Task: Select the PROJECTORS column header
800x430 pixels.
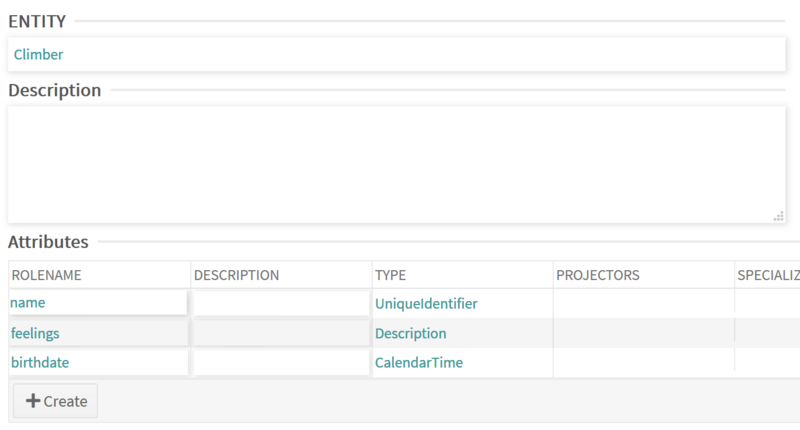Action: [x=598, y=275]
